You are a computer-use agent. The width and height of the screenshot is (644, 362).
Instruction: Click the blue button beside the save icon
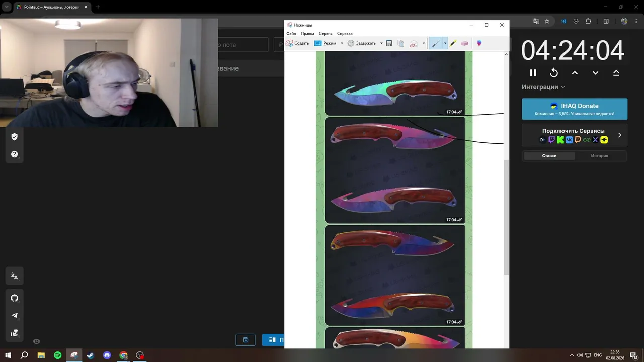273,340
